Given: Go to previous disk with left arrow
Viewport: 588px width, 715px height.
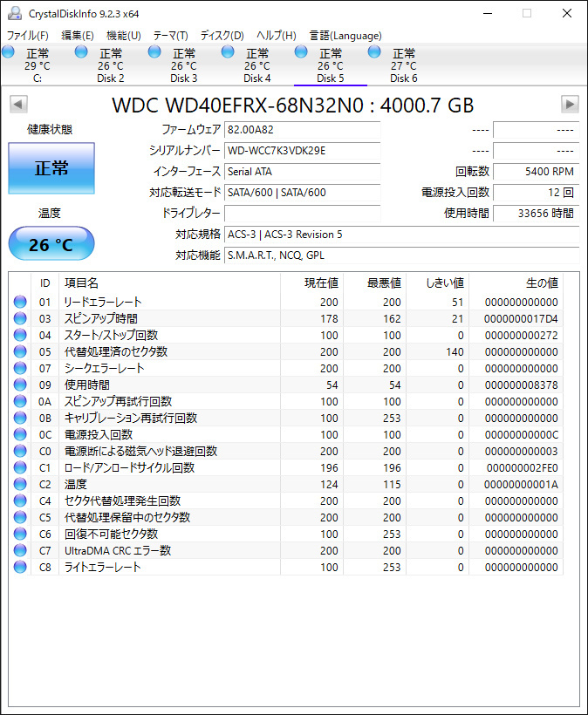Looking at the screenshot, I should (18, 105).
